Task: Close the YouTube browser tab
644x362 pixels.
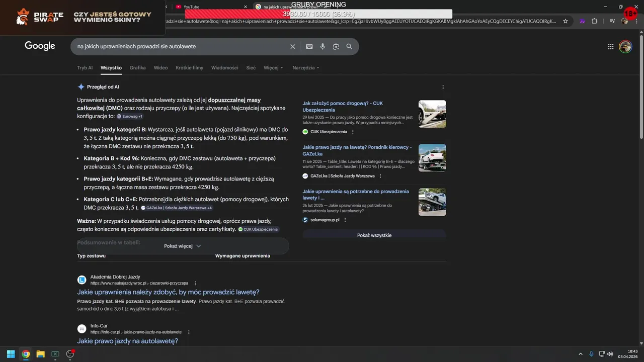Action: pyautogui.click(x=246, y=7)
